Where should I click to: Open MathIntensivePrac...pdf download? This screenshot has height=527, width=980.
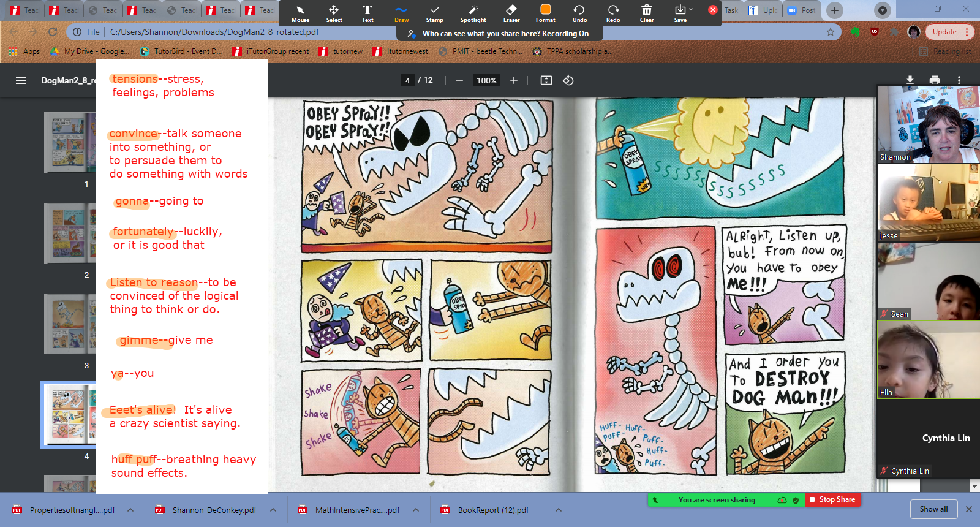point(350,510)
